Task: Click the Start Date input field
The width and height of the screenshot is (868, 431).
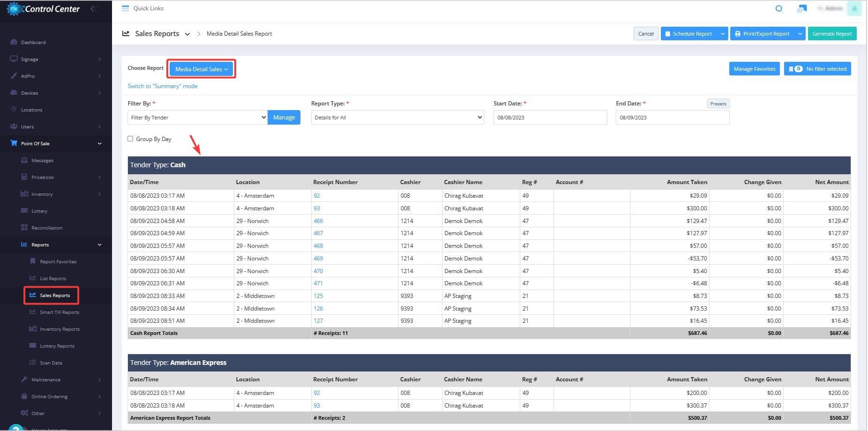Action: point(550,118)
